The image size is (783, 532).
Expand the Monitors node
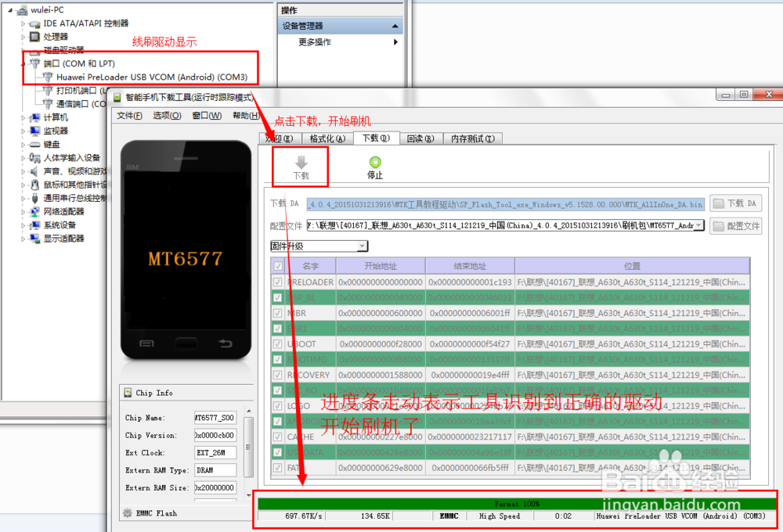(23, 131)
